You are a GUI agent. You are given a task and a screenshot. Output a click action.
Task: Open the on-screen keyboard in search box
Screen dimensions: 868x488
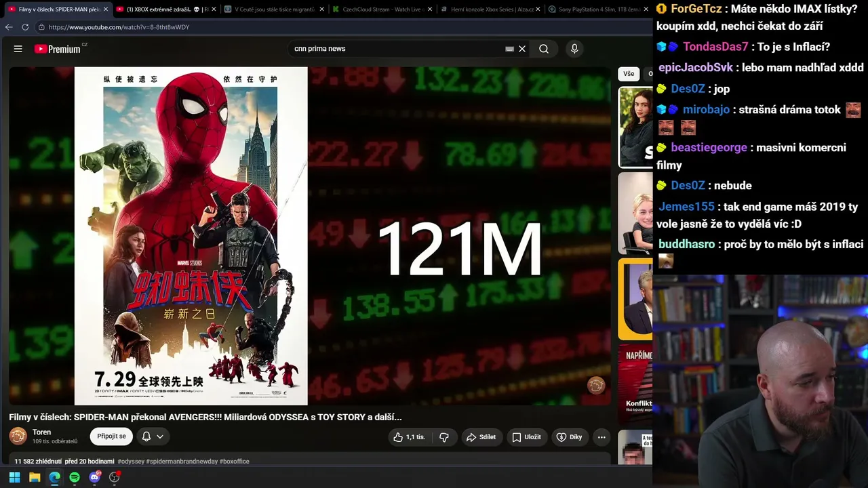(x=509, y=49)
